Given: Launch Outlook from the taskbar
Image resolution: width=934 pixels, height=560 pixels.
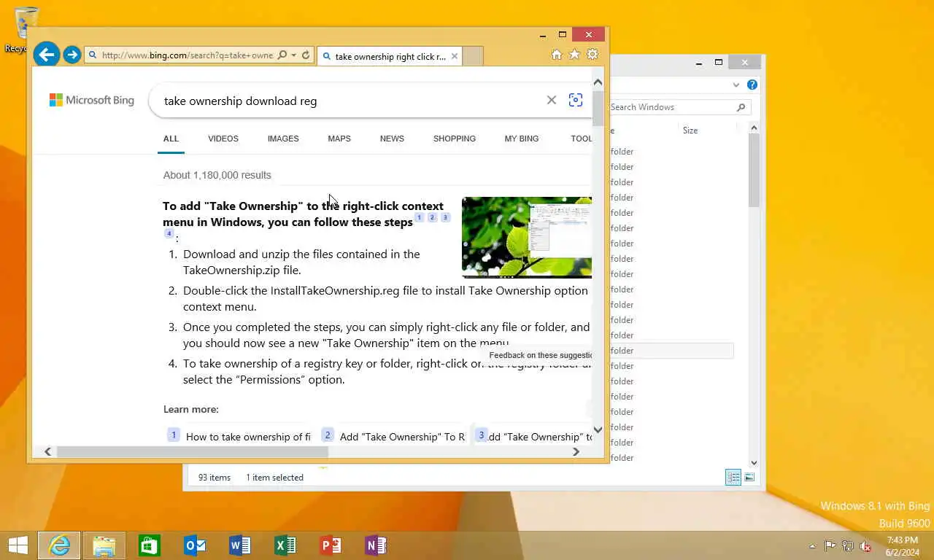Looking at the screenshot, I should 195,545.
